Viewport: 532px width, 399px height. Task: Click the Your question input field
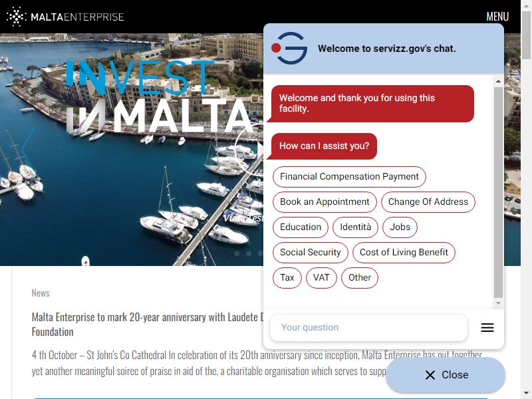tap(368, 327)
